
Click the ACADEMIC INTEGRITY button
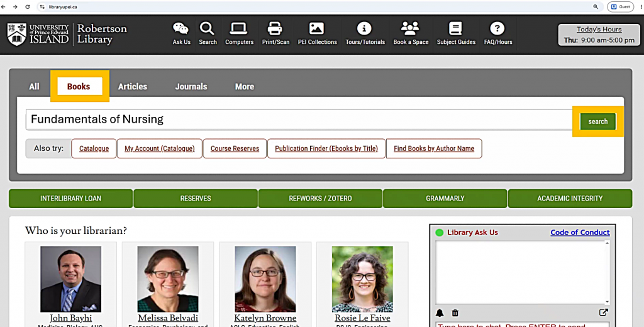tap(570, 199)
